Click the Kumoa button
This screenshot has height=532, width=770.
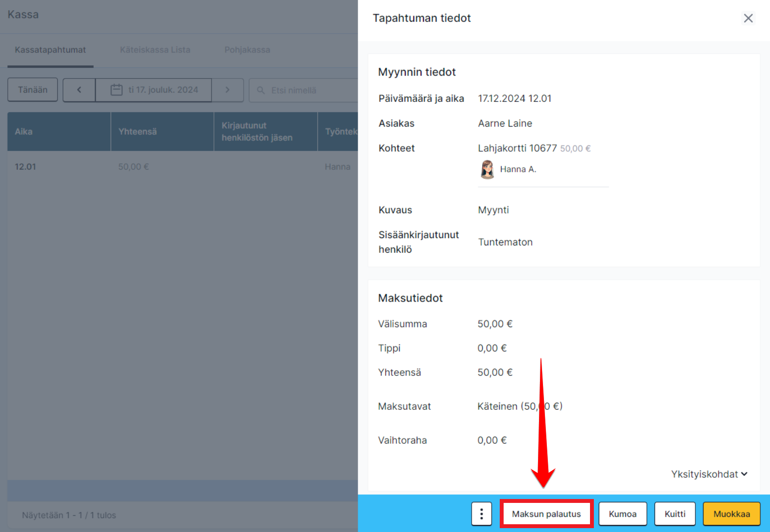click(623, 514)
